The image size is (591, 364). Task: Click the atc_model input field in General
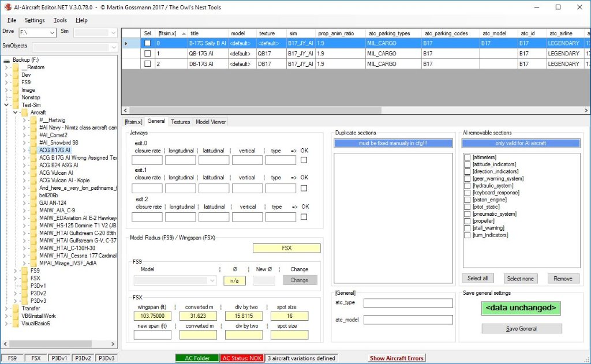[408, 320]
